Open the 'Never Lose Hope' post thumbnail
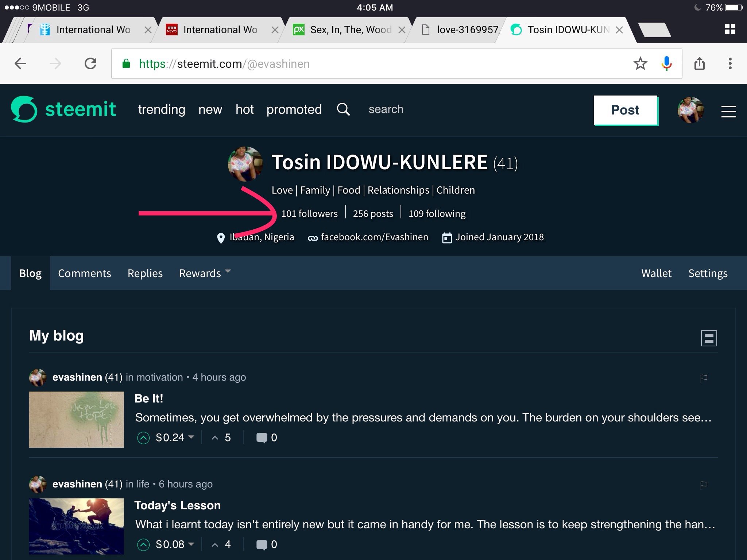Viewport: 747px width, 560px height. coord(77,420)
